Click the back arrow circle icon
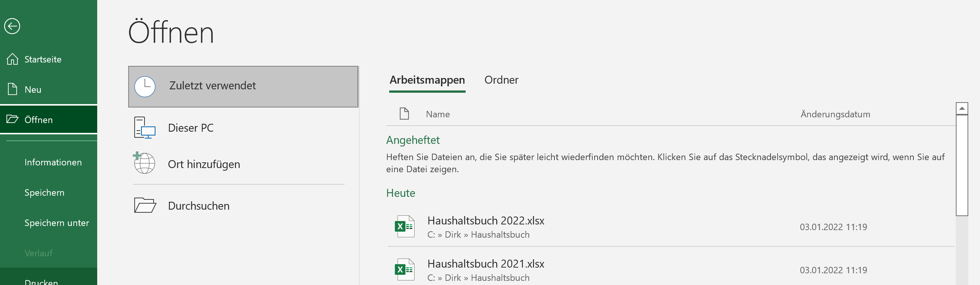This screenshot has height=285, width=980. pos(12,26)
